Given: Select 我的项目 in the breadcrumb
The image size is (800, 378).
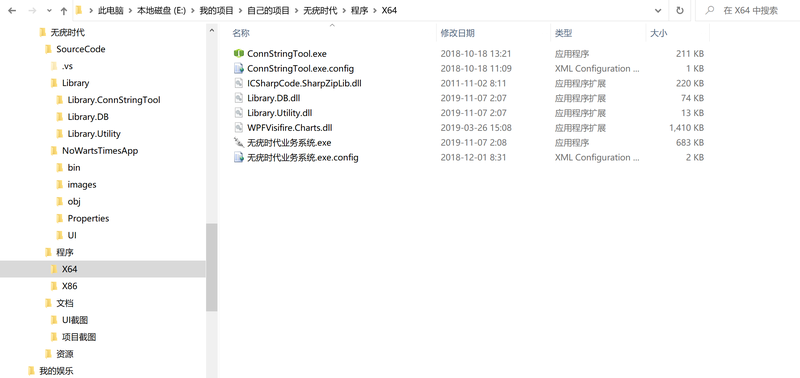Looking at the screenshot, I should pyautogui.click(x=216, y=10).
